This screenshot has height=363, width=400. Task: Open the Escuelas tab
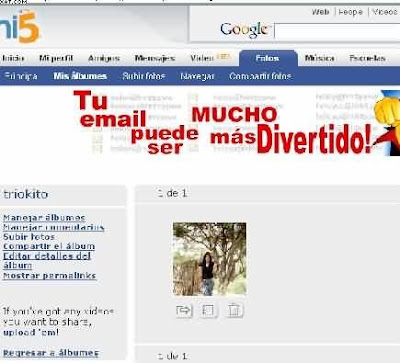click(x=367, y=58)
